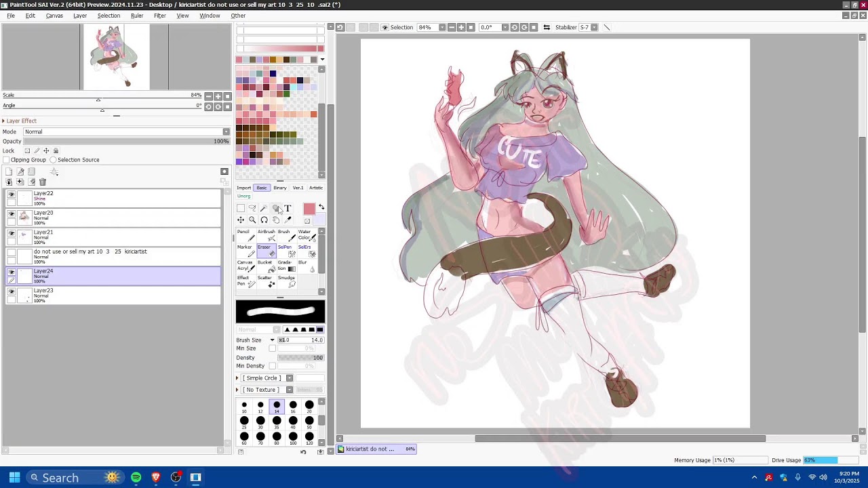Choose the AirBrush tool

click(267, 235)
